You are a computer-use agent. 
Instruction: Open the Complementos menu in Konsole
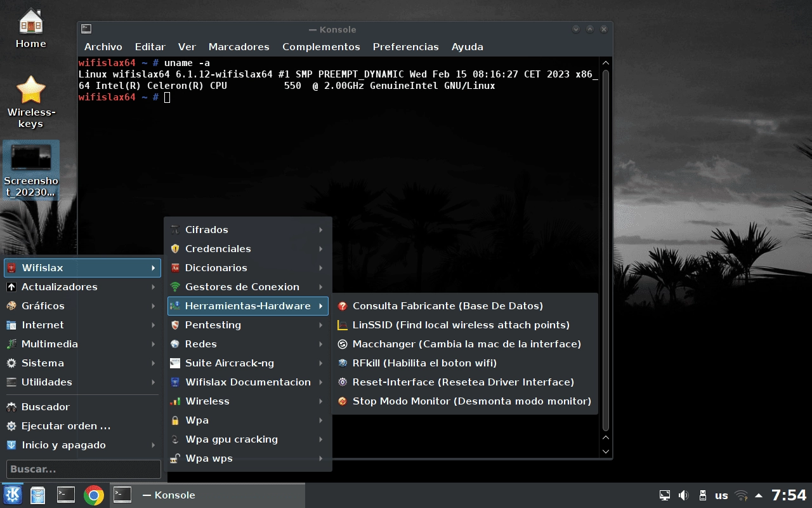321,47
